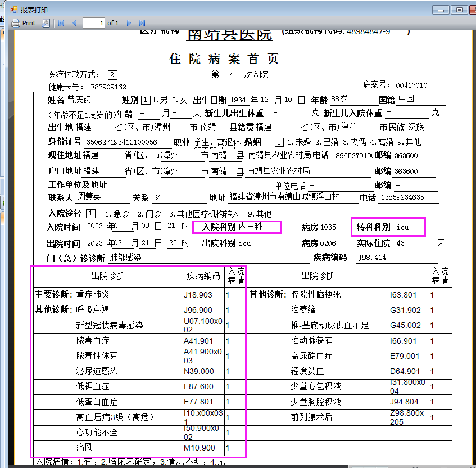476x468 pixels.
Task: Click the 医疗付款方式 box showing 2
Action: 112,75
